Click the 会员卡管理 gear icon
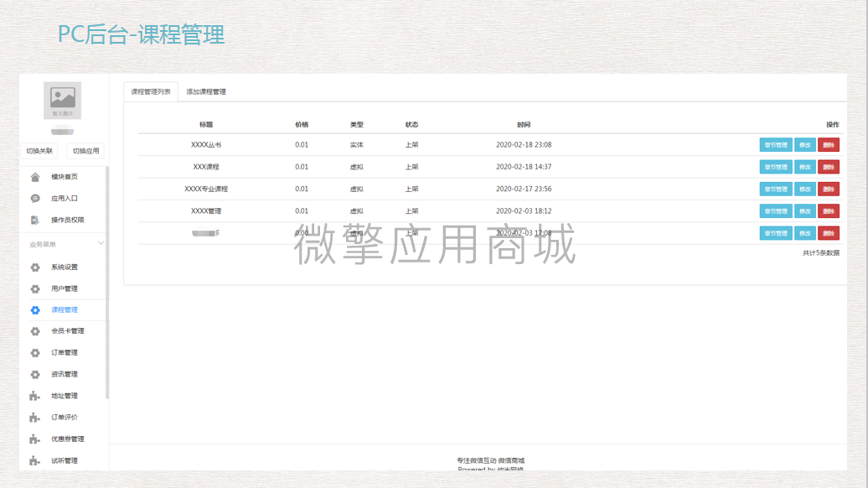 pos(35,331)
